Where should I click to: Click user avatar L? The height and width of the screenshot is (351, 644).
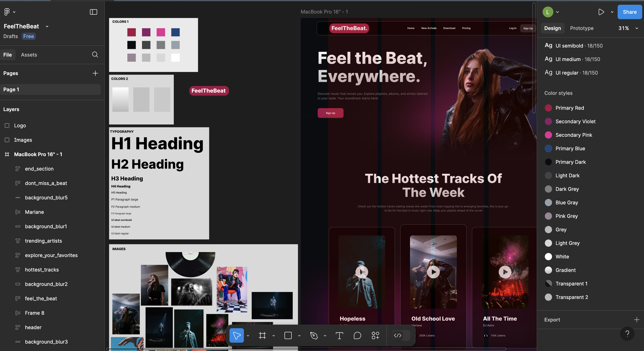point(548,12)
